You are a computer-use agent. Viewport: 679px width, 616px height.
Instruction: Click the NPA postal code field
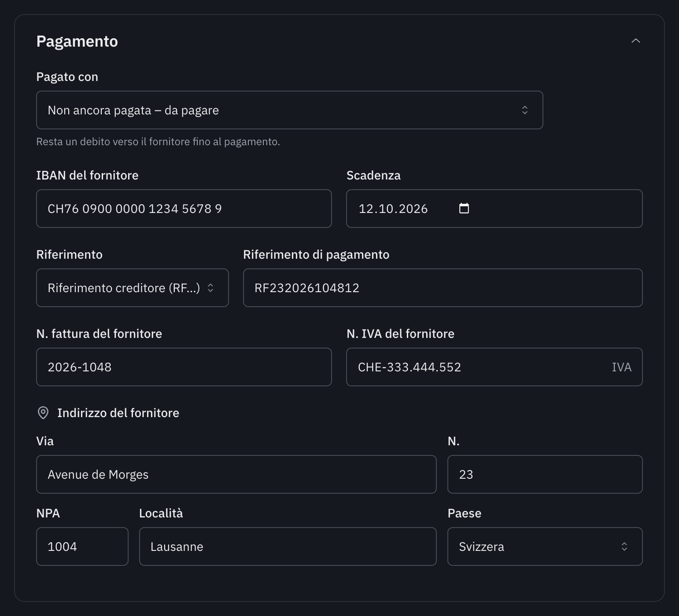(82, 546)
